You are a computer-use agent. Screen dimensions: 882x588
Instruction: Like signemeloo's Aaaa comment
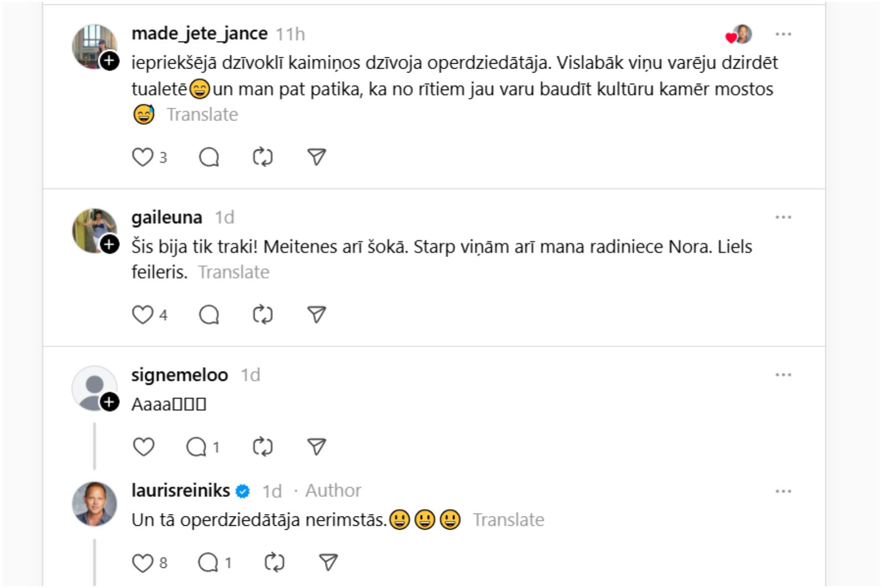[x=143, y=447]
